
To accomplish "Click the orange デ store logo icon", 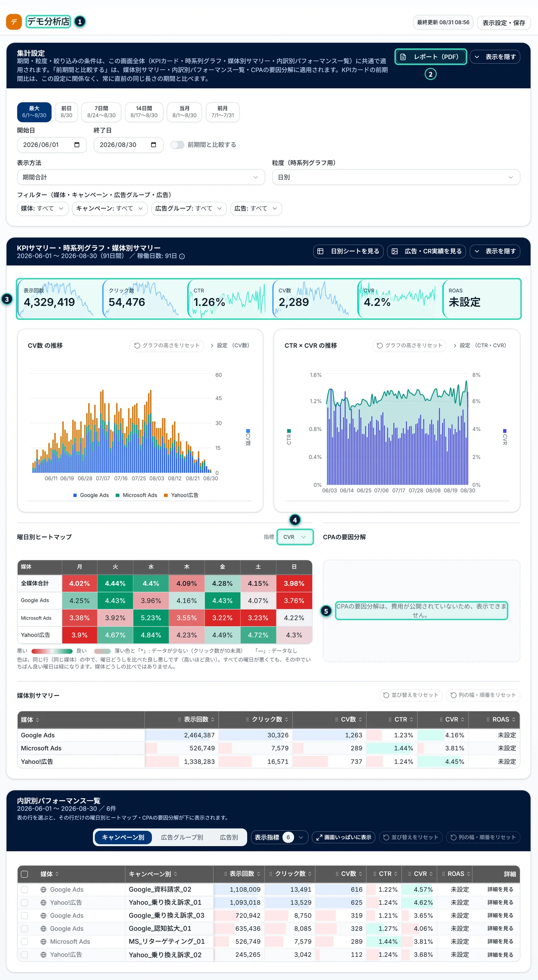I will click(14, 22).
